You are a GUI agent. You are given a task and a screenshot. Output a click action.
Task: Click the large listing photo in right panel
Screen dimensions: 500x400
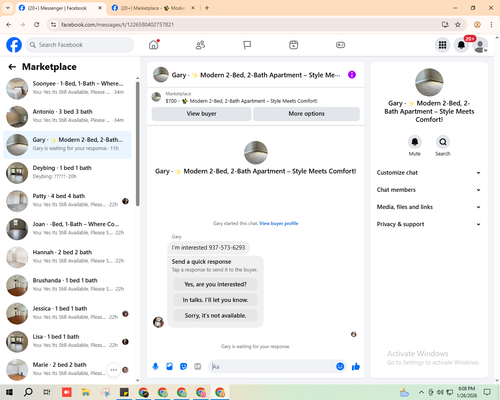(429, 82)
